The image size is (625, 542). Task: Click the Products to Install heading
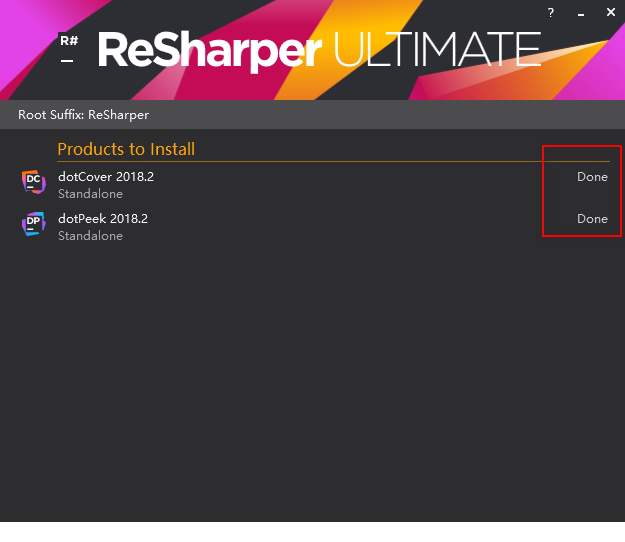coord(126,149)
